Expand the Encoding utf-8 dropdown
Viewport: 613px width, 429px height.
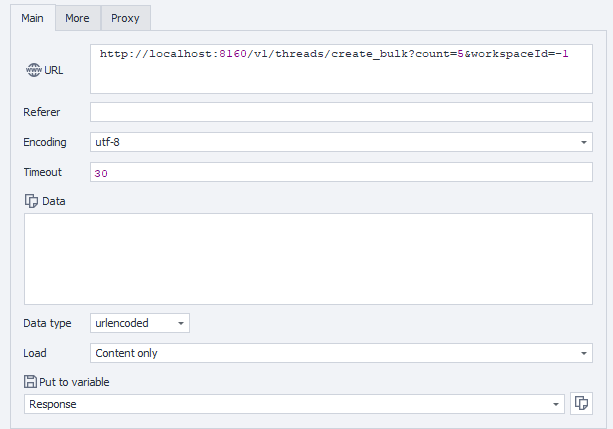click(x=583, y=142)
